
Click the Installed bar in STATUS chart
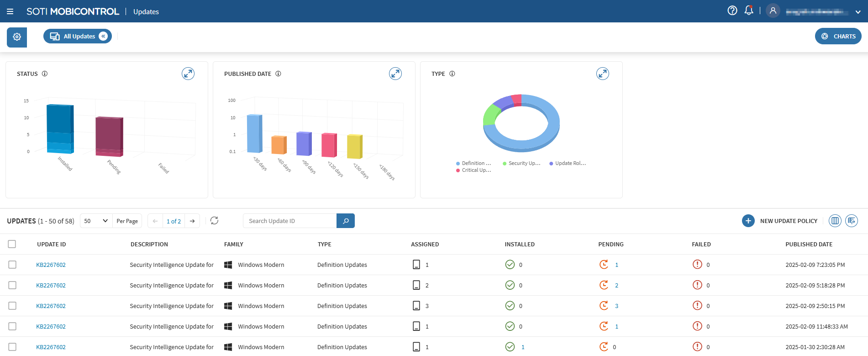[60, 129]
